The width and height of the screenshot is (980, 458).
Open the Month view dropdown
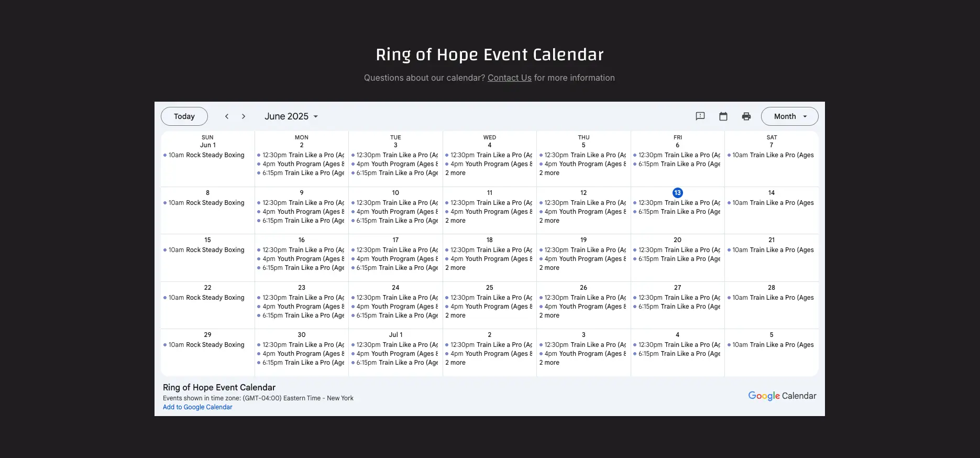(790, 116)
